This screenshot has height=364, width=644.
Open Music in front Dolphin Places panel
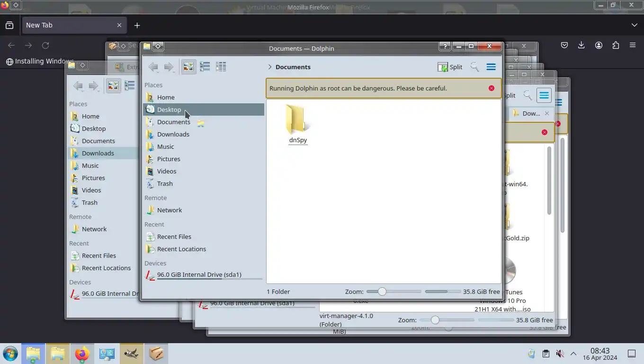[x=204, y=146]
